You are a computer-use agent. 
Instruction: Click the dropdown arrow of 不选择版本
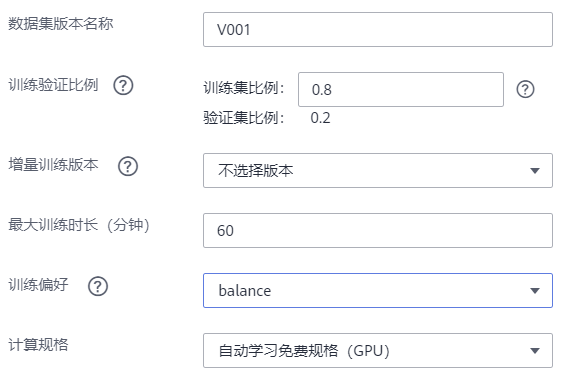click(535, 170)
